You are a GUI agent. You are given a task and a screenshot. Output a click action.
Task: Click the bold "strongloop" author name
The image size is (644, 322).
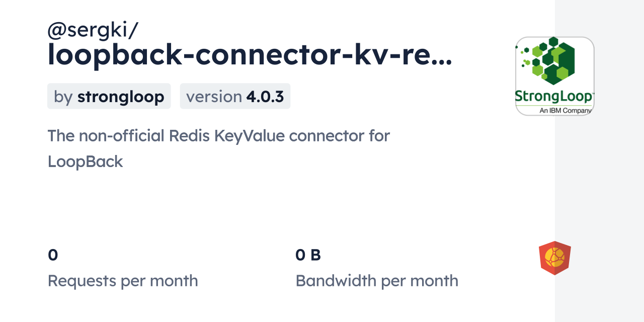tap(121, 97)
